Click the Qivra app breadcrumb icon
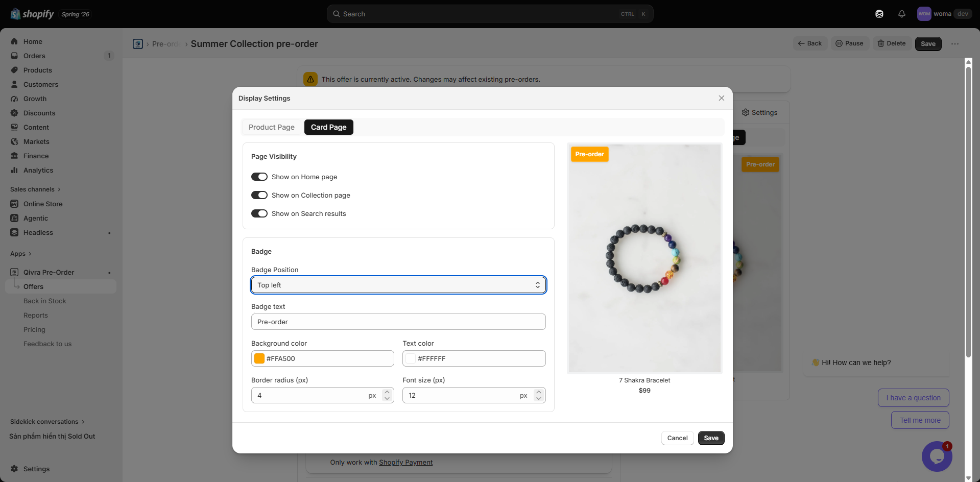Viewport: 980px width, 482px height. tap(138, 44)
